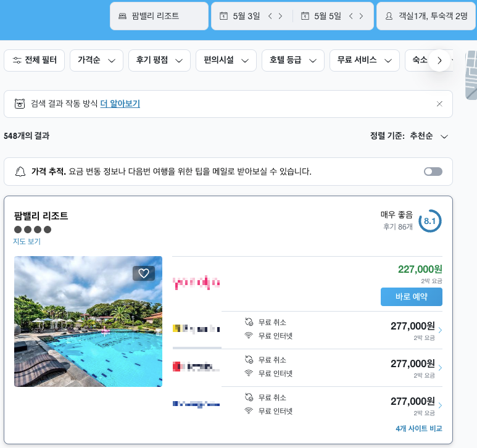Go to previous day for check-out 5월 5일

pyautogui.click(x=351, y=16)
